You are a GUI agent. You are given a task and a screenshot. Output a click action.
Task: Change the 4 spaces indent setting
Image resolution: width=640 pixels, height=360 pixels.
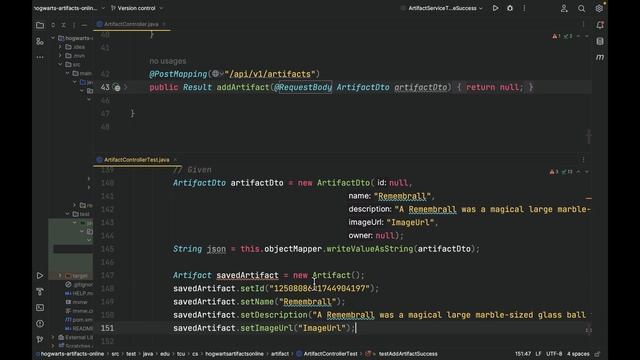(578, 354)
